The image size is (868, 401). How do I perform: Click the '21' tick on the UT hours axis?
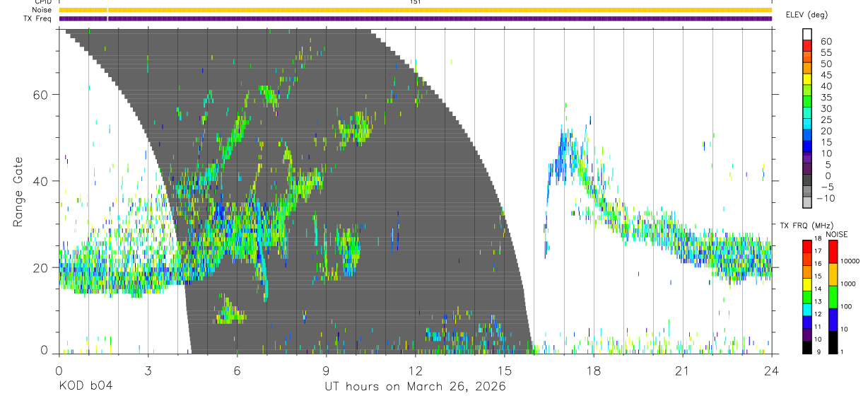click(683, 370)
